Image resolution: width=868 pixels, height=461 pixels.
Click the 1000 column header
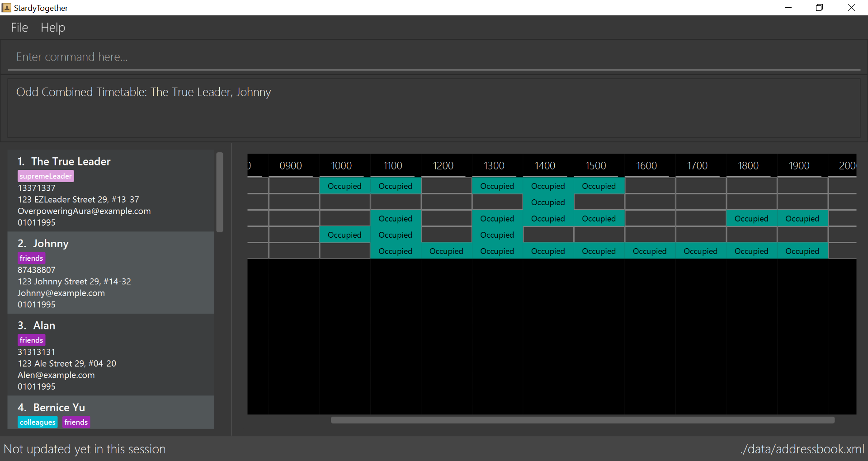[x=341, y=166]
